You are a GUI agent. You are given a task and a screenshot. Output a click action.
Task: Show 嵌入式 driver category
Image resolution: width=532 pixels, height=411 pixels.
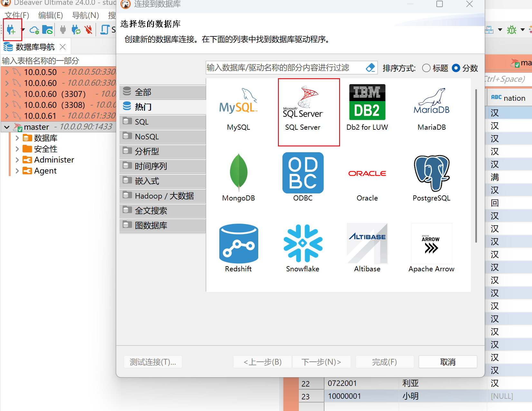[163, 181]
